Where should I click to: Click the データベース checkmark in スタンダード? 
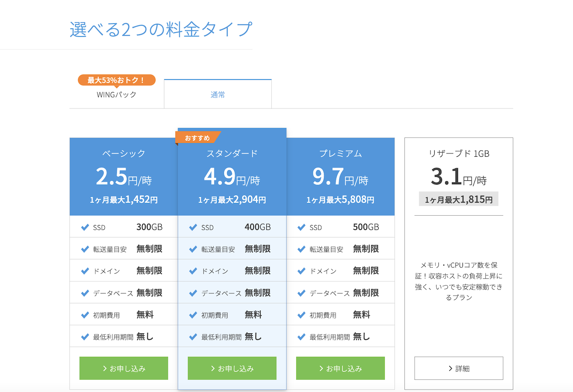pos(193,293)
